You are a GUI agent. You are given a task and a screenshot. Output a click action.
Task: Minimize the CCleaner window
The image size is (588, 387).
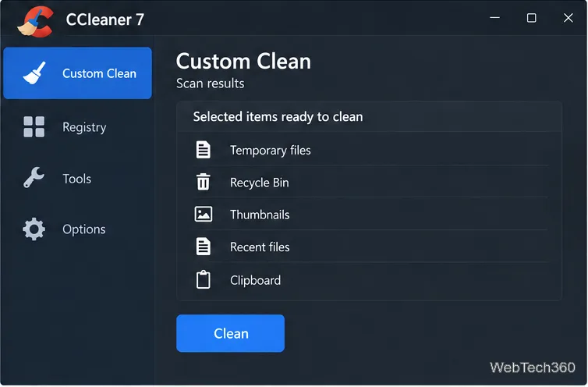pos(494,18)
